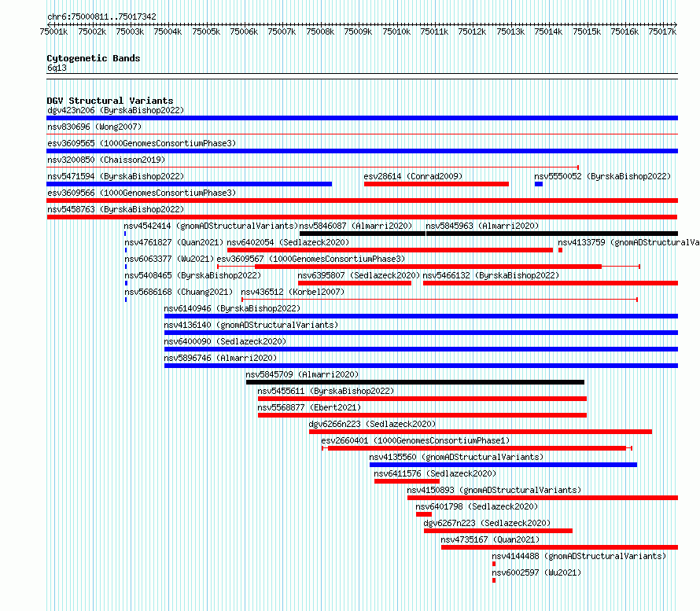Click nsv5408465 (ByrskaBishop2022) label
Screen dimensions: 700x611
tap(193, 275)
